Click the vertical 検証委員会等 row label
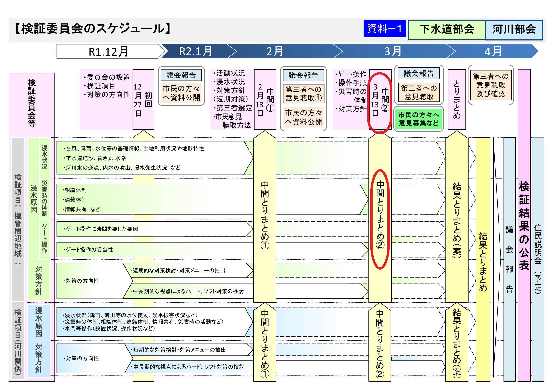 tap(32, 103)
